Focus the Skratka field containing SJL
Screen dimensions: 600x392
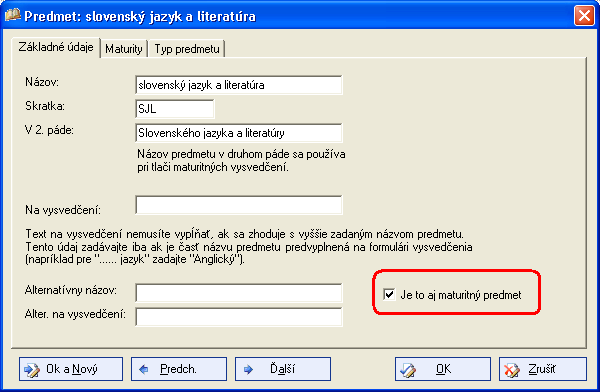pos(175,109)
